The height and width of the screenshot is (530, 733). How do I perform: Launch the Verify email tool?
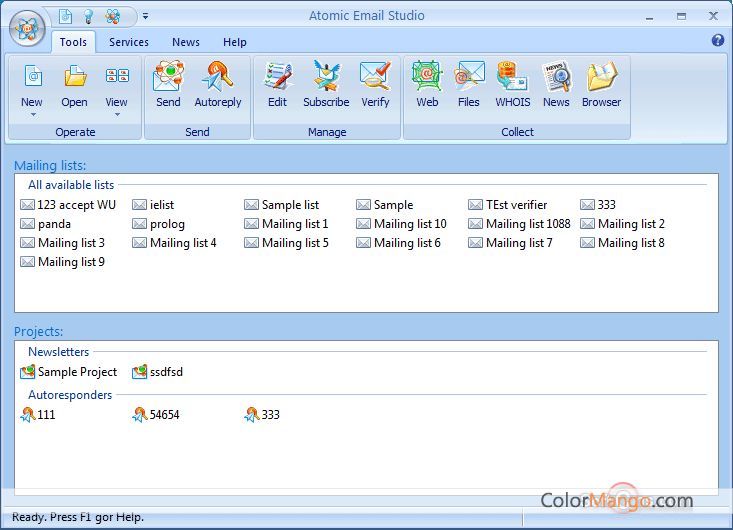coord(375,84)
